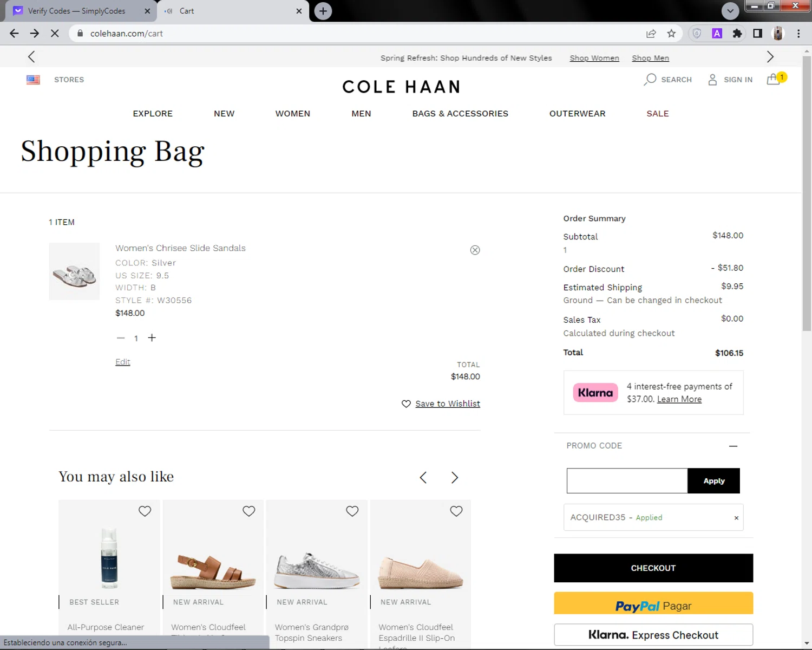Favorite the brown Cloudfeel sandal heart

(248, 511)
